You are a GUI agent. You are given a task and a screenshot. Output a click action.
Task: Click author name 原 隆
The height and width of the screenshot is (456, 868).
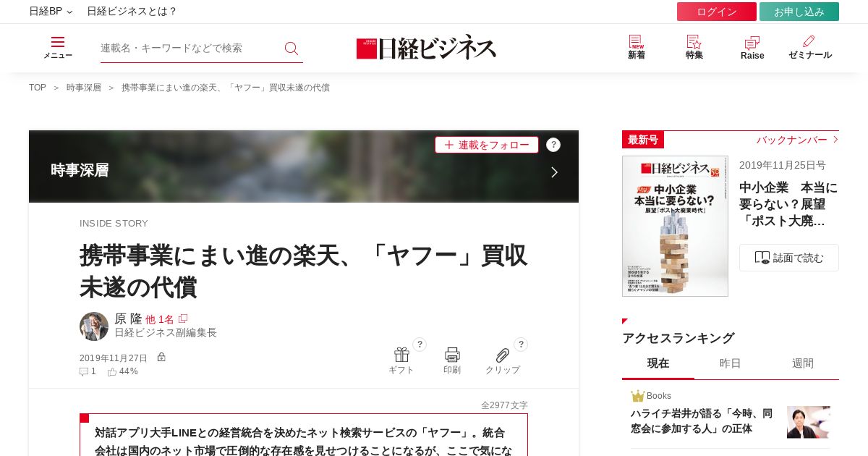click(128, 318)
